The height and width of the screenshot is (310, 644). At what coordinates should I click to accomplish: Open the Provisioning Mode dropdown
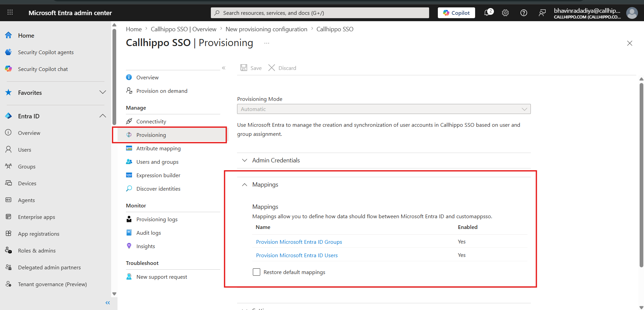click(384, 109)
